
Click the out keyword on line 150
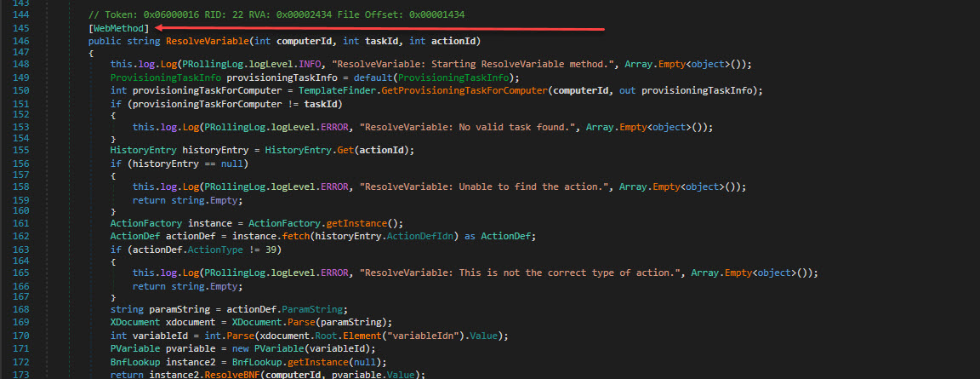[627, 90]
